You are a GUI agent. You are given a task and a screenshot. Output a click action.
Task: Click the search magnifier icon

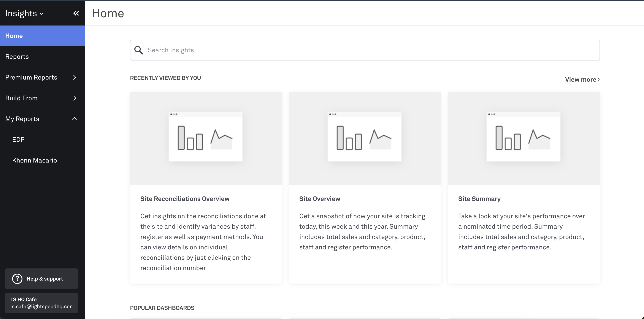point(138,50)
